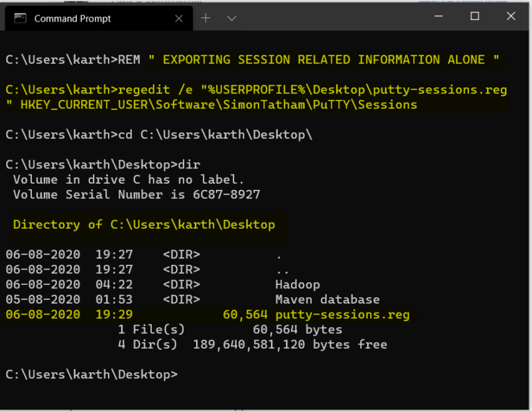Select the Command Prompt tab
532x411 pixels.
99,18
